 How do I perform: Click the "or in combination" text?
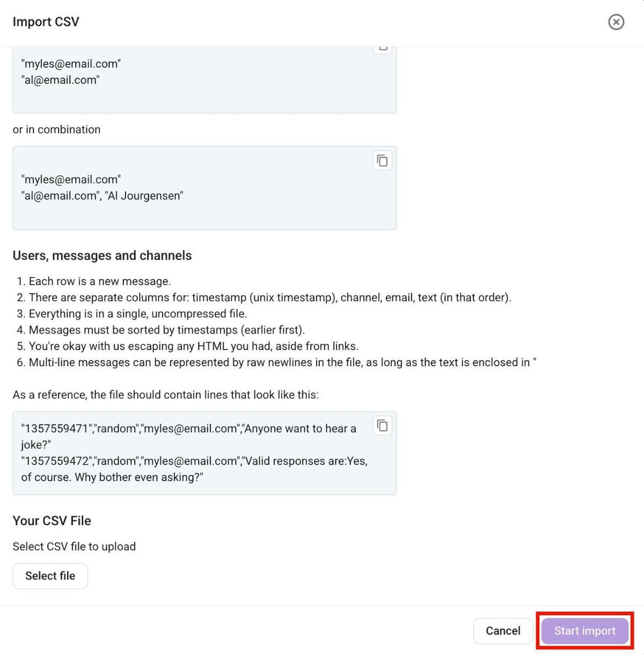point(56,129)
